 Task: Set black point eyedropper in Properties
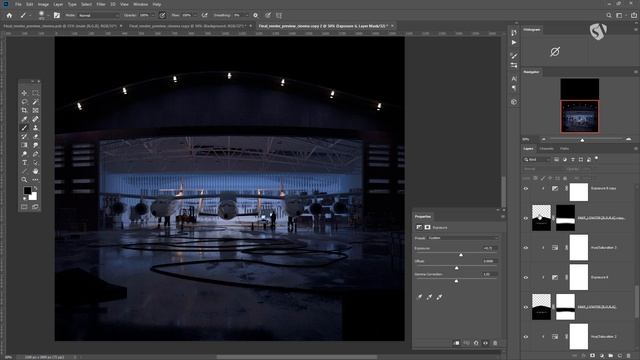420,297
